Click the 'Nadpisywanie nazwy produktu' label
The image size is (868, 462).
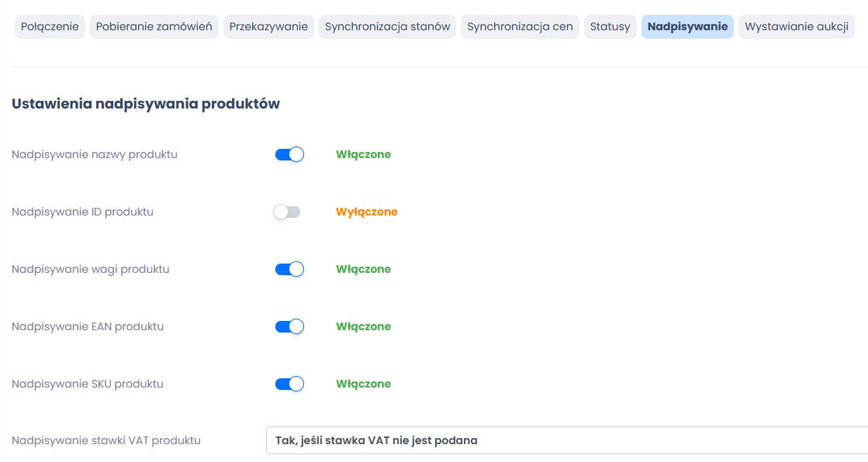point(95,154)
